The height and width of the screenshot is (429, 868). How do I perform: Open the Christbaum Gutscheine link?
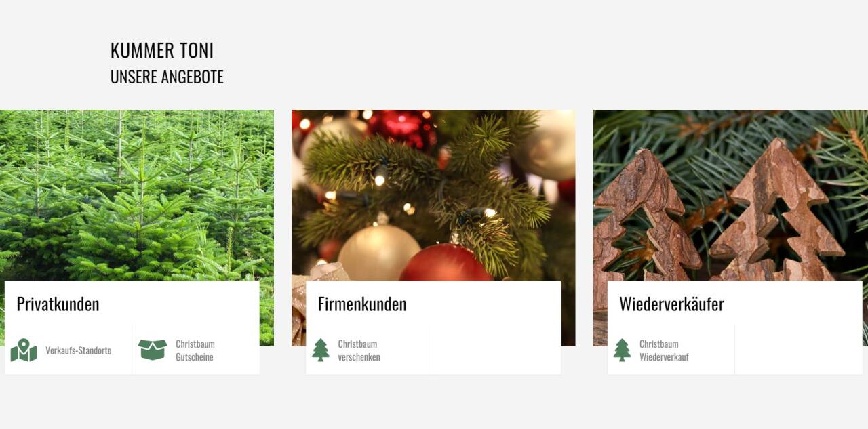tap(195, 350)
